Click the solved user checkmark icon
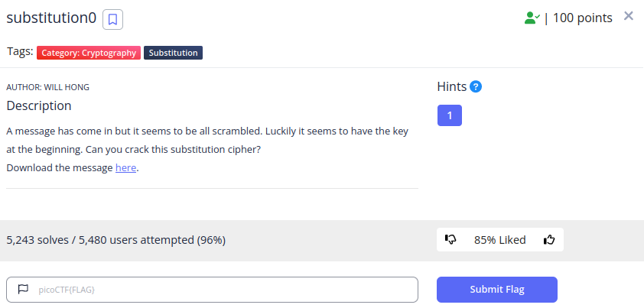The image size is (644, 308). click(532, 18)
